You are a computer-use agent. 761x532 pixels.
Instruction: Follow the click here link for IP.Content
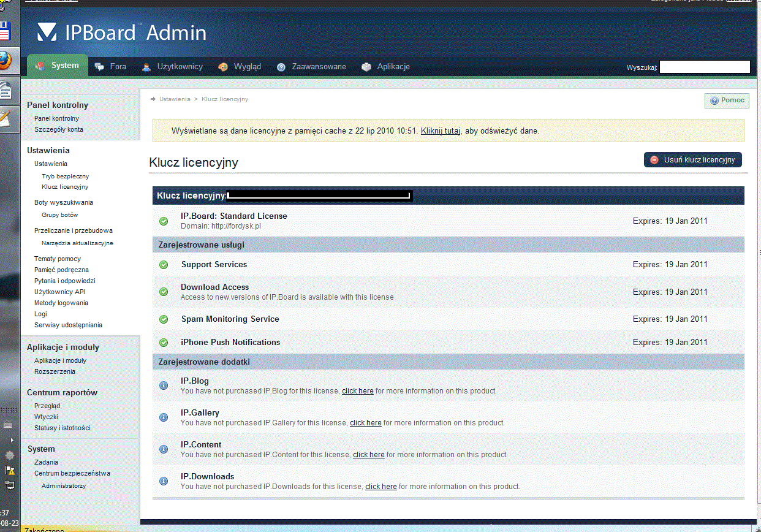368,455
